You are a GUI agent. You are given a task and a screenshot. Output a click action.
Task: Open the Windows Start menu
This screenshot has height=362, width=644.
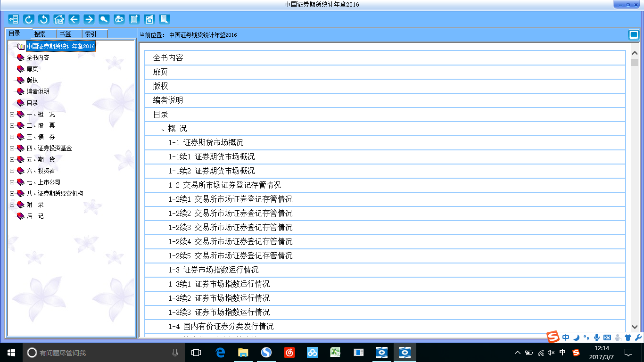pos(11,353)
